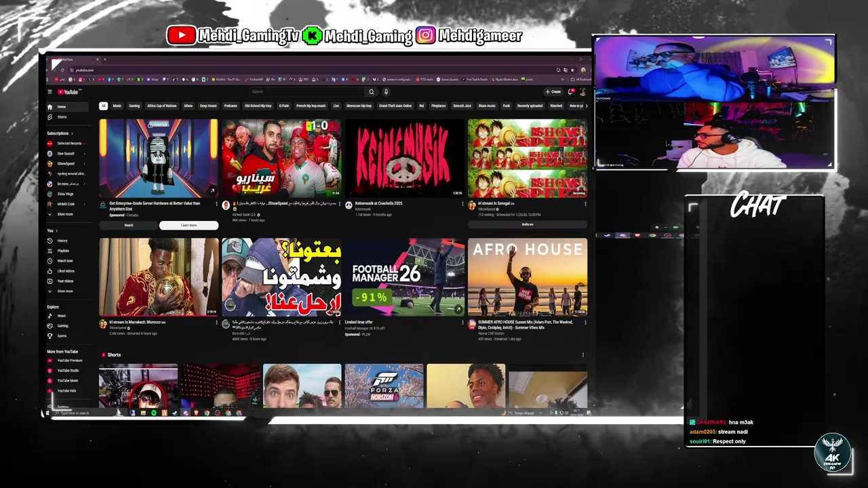Image resolution: width=868 pixels, height=488 pixels.
Task: Start voice search with the microphone icon
Action: click(386, 91)
